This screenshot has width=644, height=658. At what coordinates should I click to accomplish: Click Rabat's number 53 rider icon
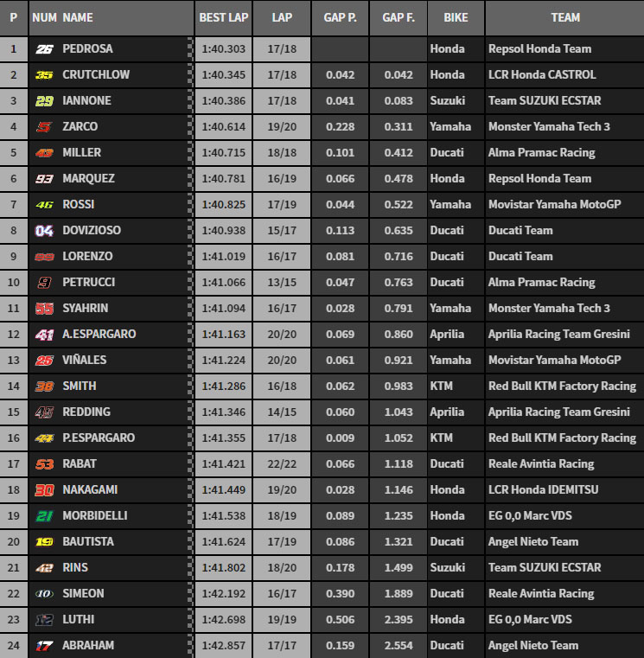pos(44,464)
